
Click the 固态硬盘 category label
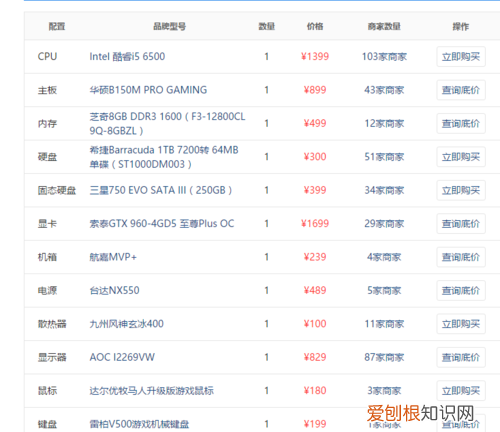57,190
